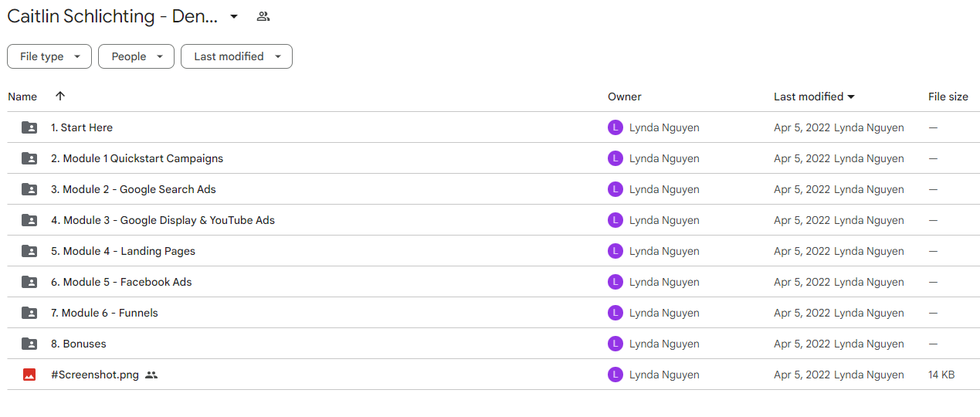
Task: Click the File size column header
Action: click(x=948, y=97)
